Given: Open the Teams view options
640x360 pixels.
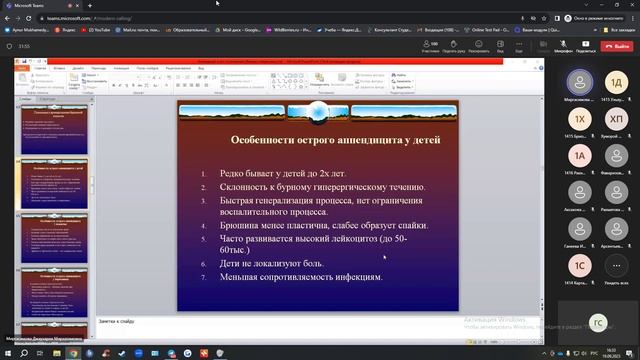Looking at the screenshot, I should 500,46.
